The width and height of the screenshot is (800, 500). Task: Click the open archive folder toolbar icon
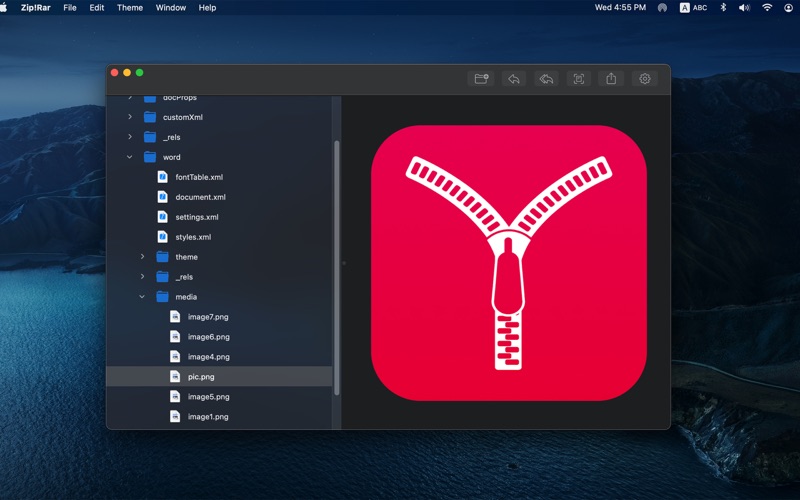pyautogui.click(x=481, y=79)
